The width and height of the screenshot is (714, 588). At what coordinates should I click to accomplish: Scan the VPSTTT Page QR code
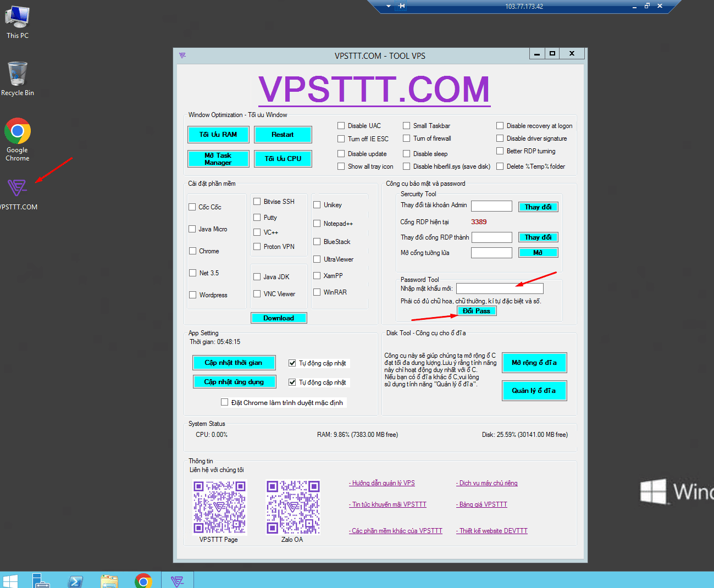coord(219,507)
